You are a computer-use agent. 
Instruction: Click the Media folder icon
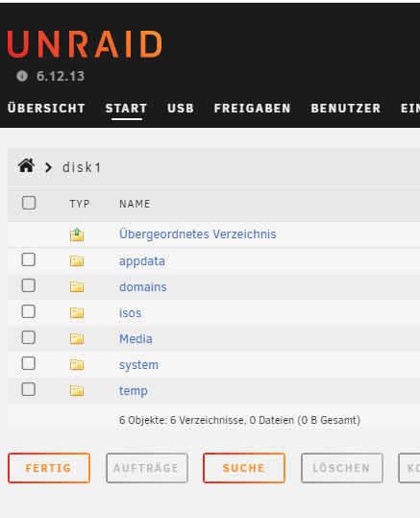click(77, 339)
